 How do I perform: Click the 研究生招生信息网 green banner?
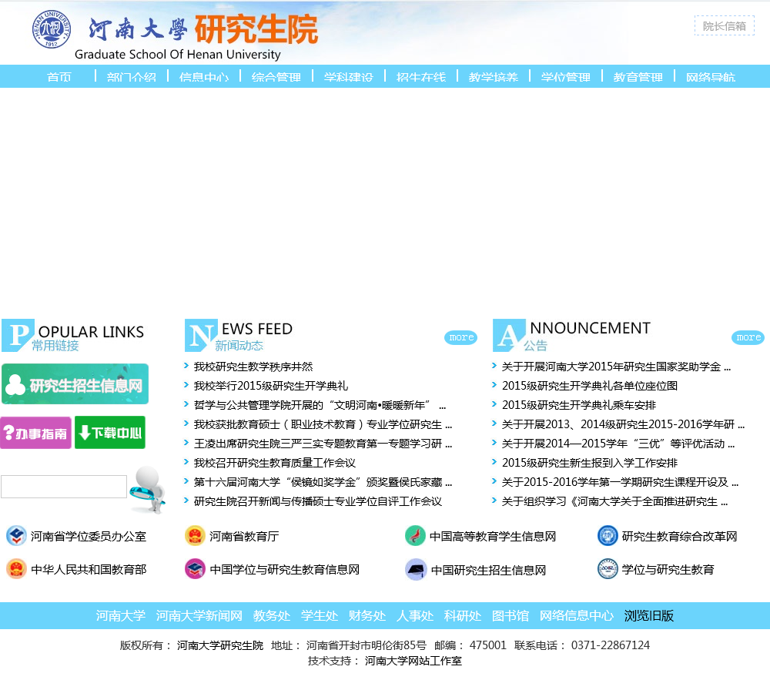coord(75,384)
